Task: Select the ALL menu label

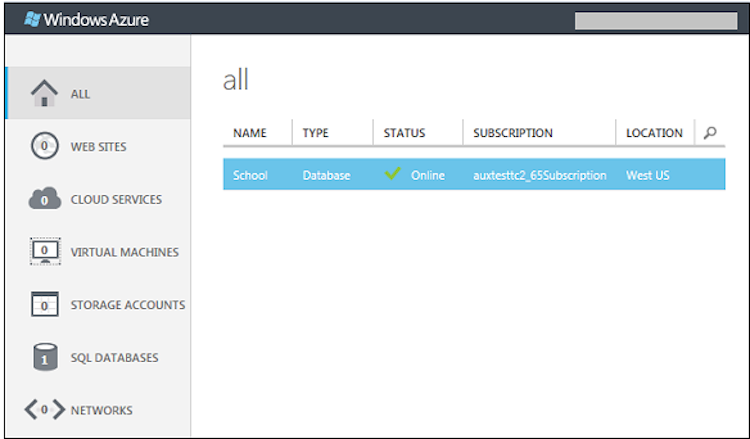Action: point(80,94)
